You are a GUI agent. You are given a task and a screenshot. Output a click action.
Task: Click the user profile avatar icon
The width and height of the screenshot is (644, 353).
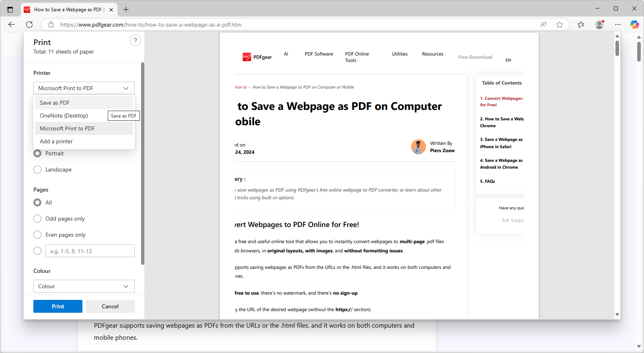pos(599,25)
